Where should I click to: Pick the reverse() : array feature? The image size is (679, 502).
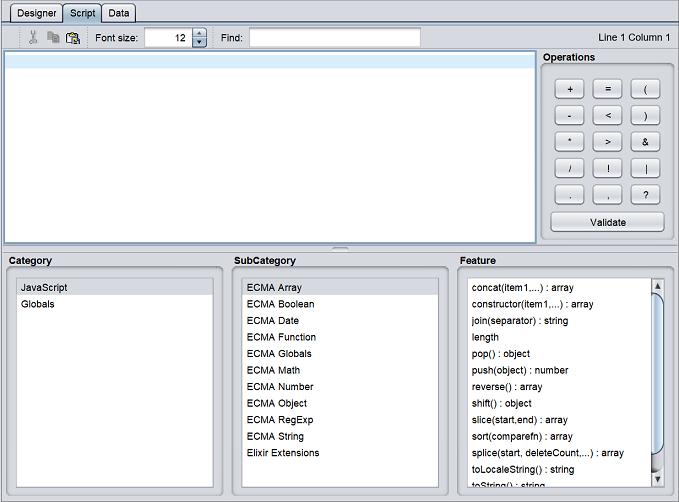click(x=506, y=386)
